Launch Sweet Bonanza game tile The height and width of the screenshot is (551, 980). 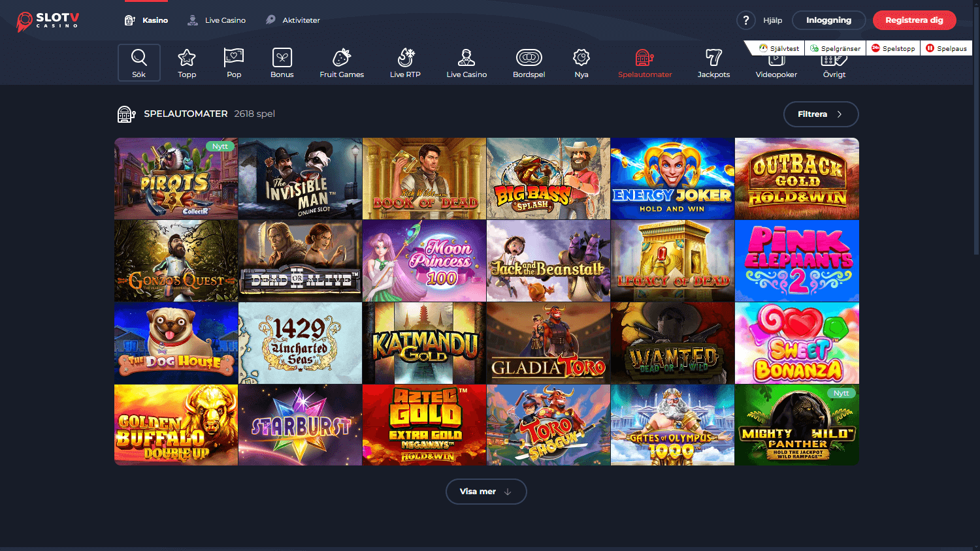click(797, 343)
